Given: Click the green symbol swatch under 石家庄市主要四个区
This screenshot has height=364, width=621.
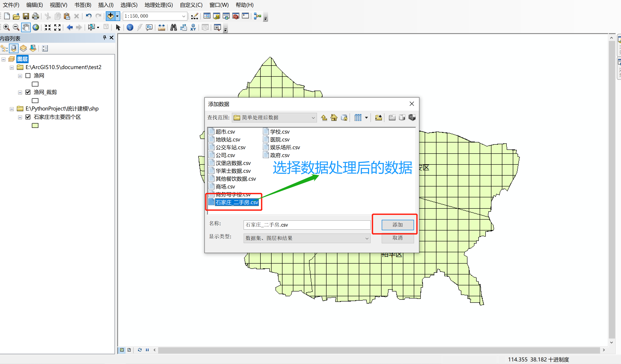Looking at the screenshot, I should (x=35, y=125).
